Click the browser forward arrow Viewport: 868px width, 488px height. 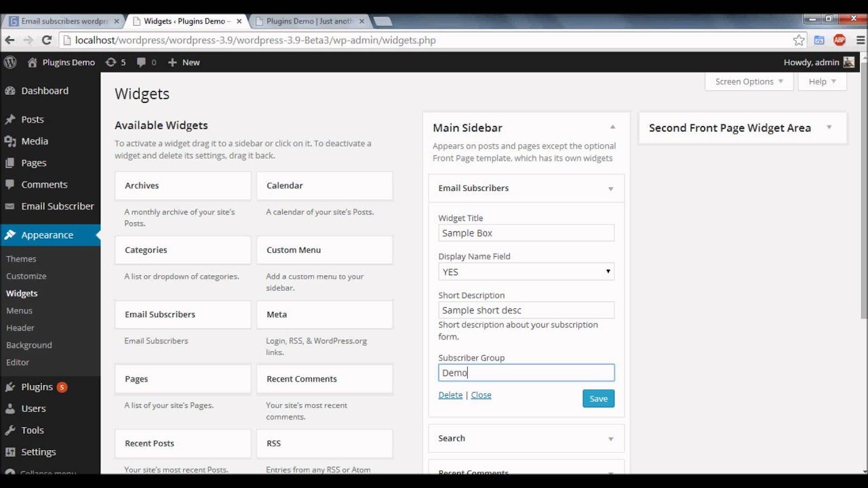28,40
